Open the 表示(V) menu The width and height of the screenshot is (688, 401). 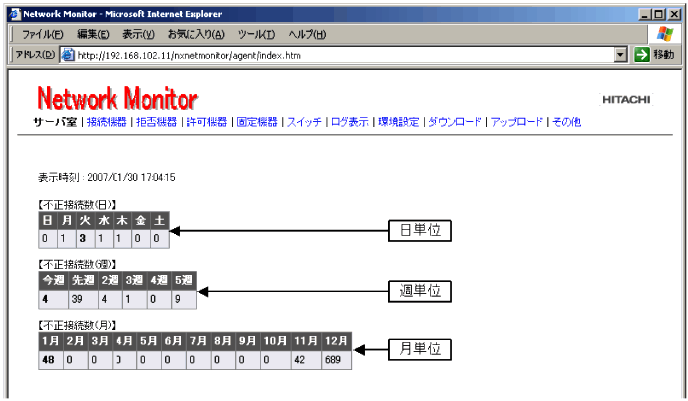pos(138,34)
